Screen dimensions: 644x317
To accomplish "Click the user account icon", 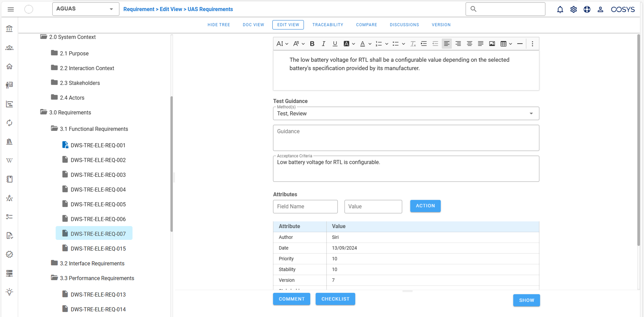I will pyautogui.click(x=600, y=9).
